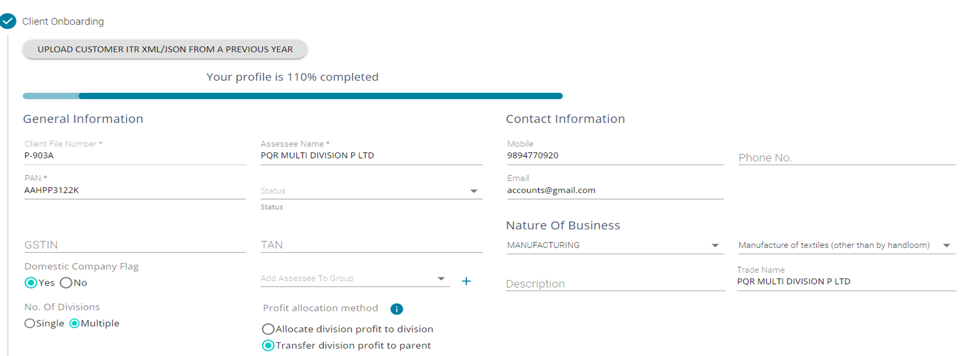
Task: Click the plus icon to add assessee group
Action: 466,281
